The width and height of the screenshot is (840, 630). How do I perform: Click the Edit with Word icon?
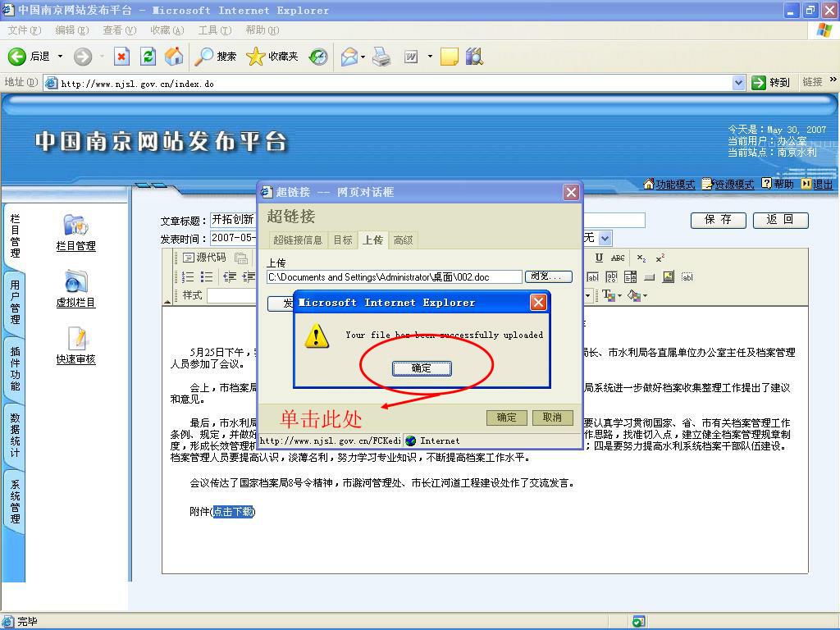click(411, 57)
